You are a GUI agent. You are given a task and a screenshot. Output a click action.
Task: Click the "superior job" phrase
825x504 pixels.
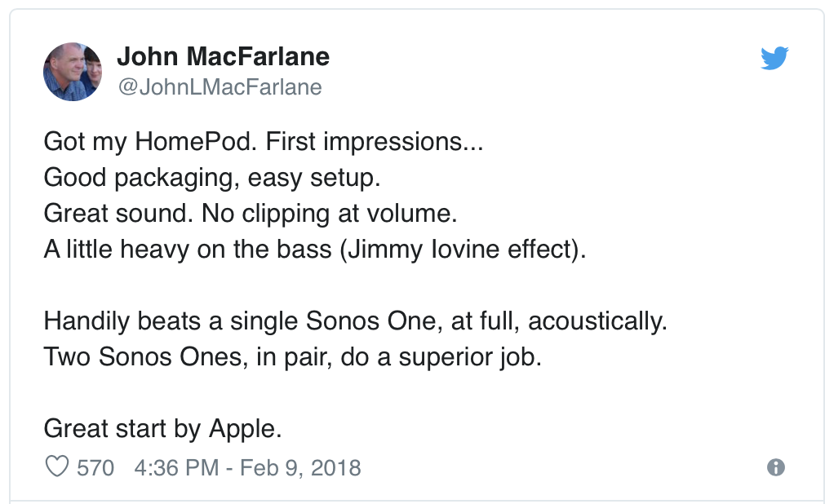pyautogui.click(x=469, y=356)
